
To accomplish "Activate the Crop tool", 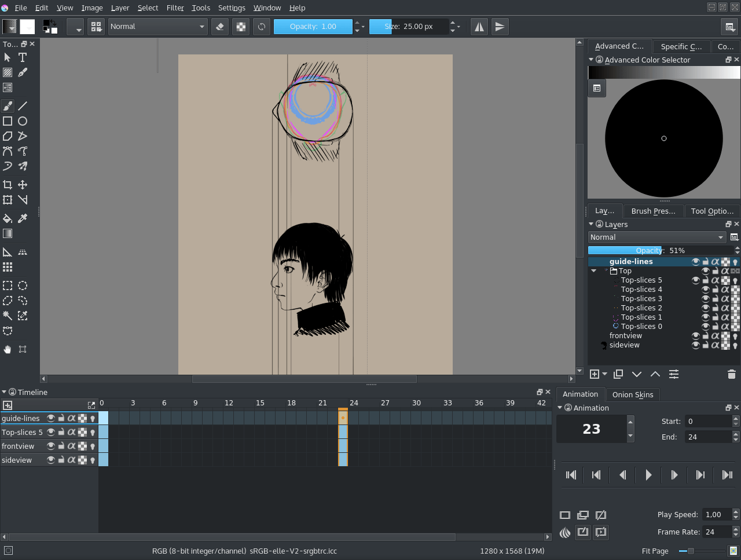I will (8, 184).
